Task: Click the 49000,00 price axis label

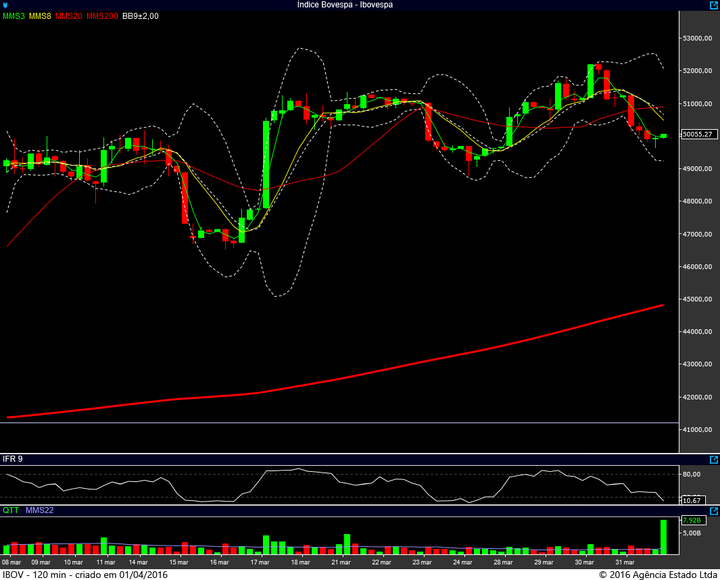Action: [698, 169]
